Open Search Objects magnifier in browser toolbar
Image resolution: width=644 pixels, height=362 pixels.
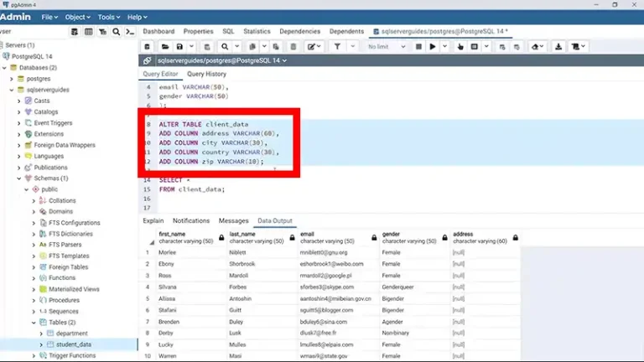(117, 32)
